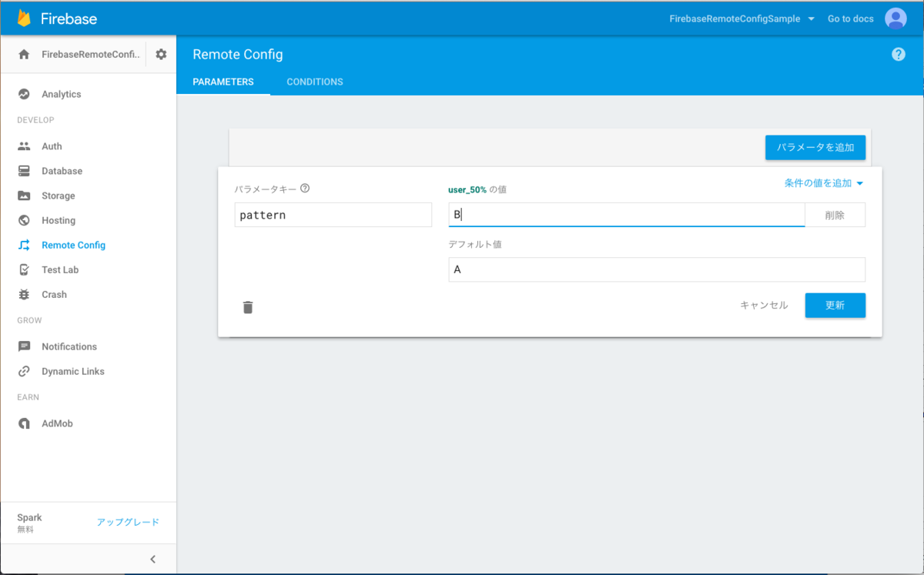Viewport: 924px width, 575px height.
Task: Open the project home icon
Action: (24, 54)
